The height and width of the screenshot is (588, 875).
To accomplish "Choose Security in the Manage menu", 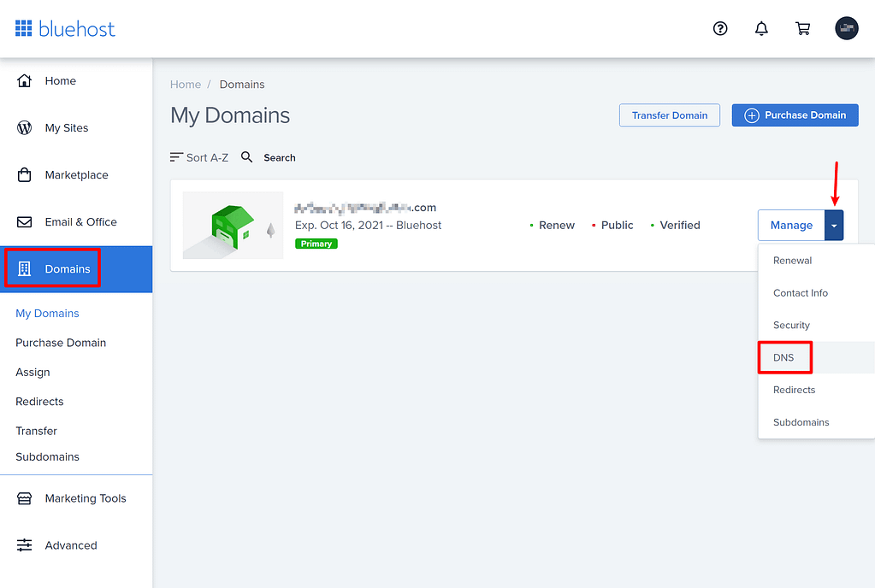I will point(790,325).
